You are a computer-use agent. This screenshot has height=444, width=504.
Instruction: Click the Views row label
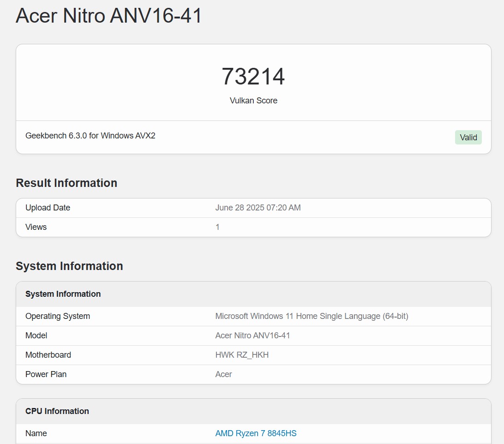coord(36,227)
